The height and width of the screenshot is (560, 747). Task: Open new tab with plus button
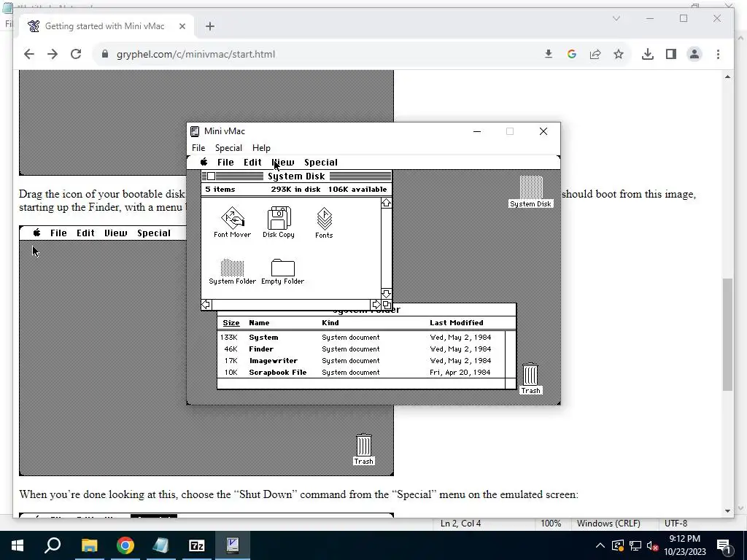[210, 26]
